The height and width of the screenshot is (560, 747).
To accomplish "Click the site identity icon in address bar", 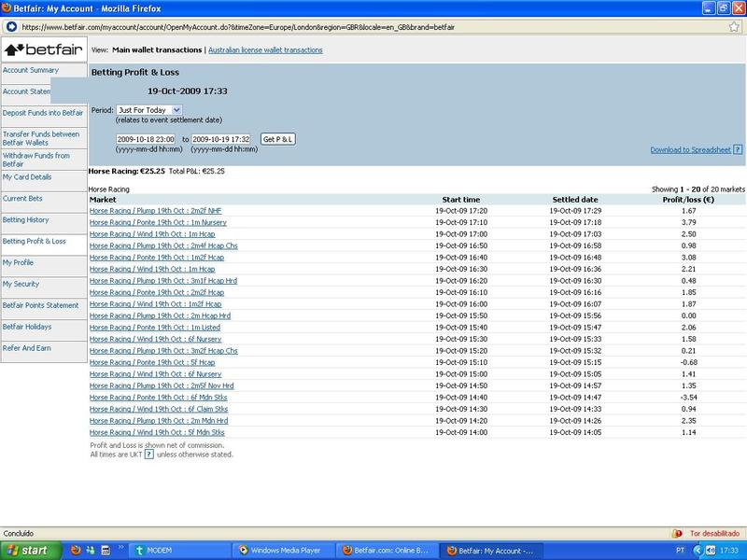I will pyautogui.click(x=11, y=27).
